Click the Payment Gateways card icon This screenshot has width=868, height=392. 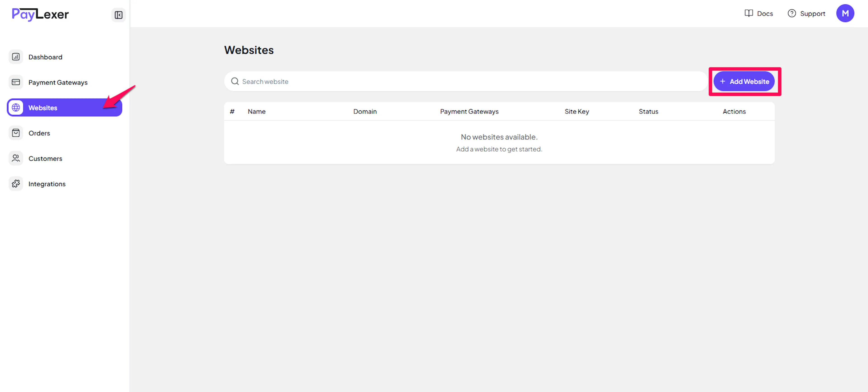pos(16,82)
